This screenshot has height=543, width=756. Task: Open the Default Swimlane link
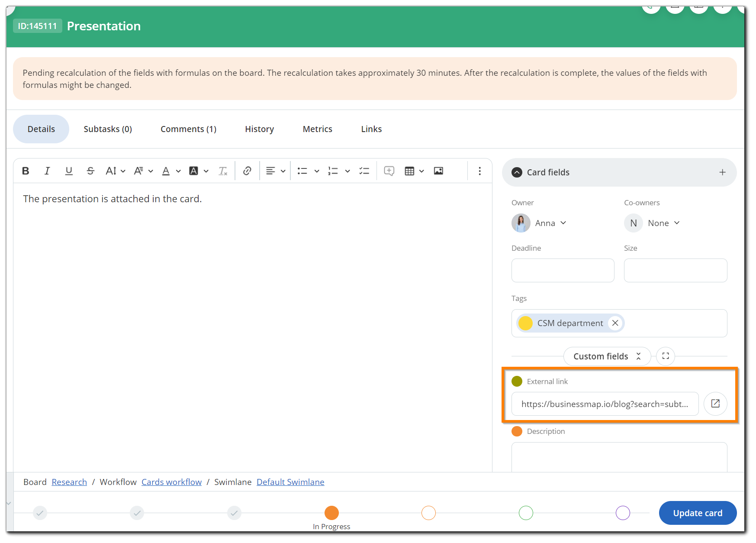click(290, 482)
